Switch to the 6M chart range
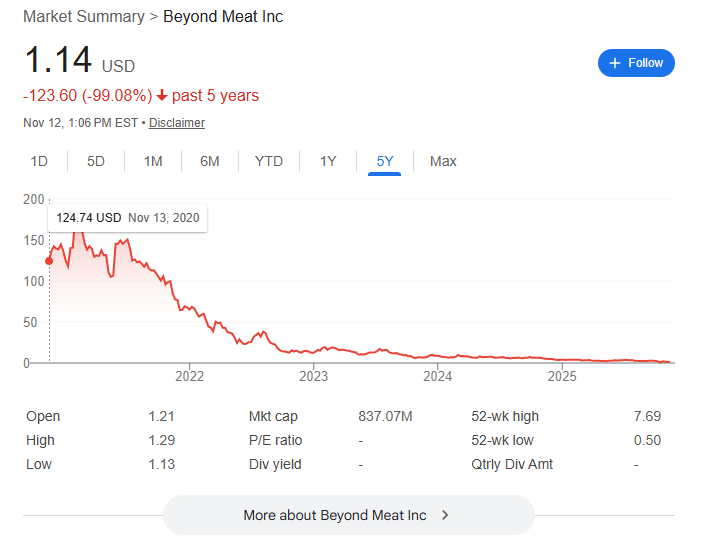This screenshot has width=717, height=557. (210, 161)
